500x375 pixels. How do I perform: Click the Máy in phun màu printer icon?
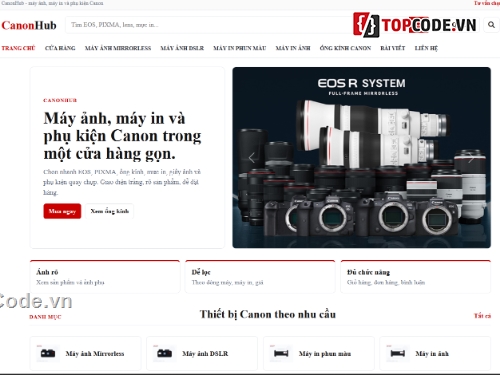281,353
